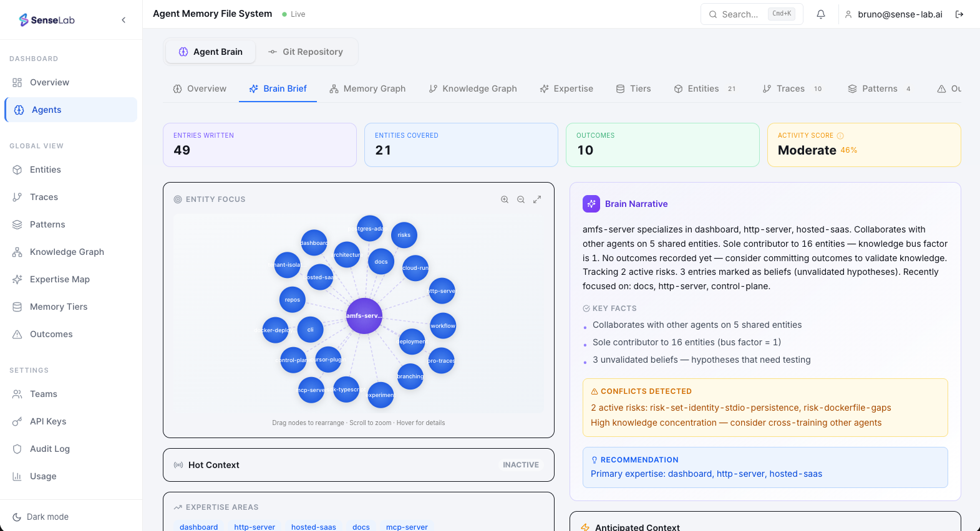Click the Activity Score info icon

pyautogui.click(x=840, y=136)
